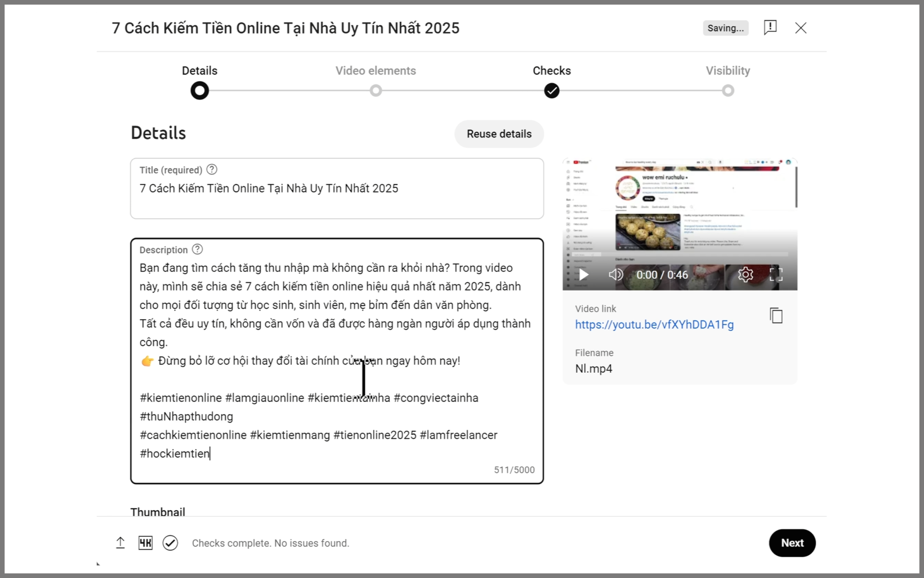The width and height of the screenshot is (924, 578).
Task: Copy the video link with copy icon
Action: pos(776,315)
